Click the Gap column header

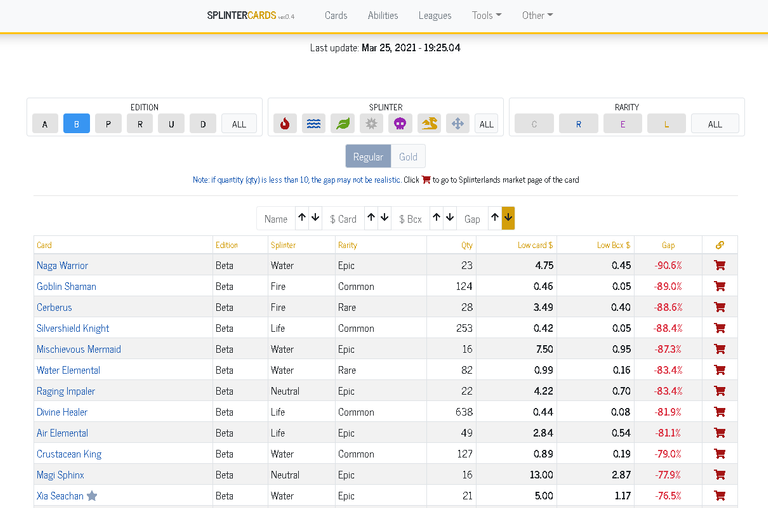(668, 245)
